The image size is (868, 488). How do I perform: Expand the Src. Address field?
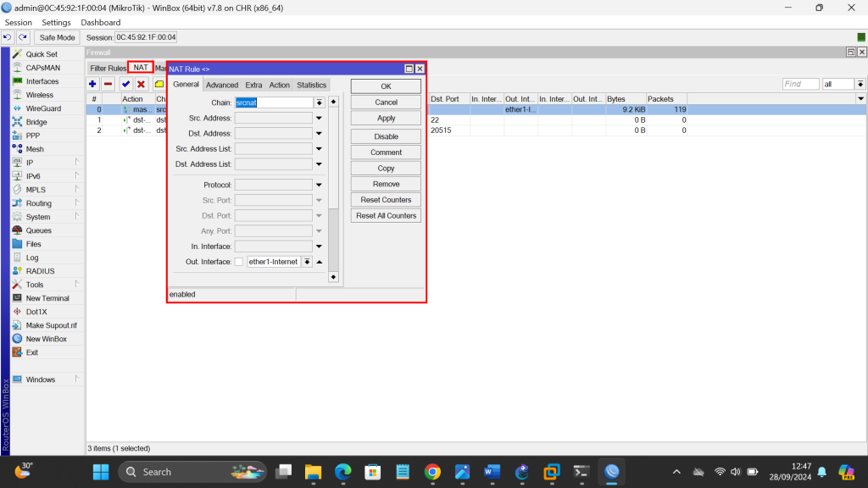tap(320, 119)
